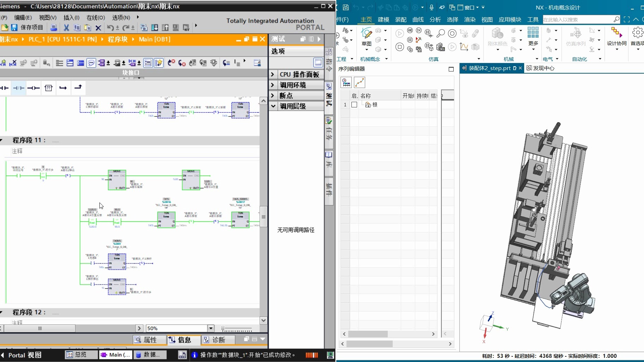This screenshot has width=644, height=362.
Task: Expand the CPU operator panel section
Action: tap(272, 75)
